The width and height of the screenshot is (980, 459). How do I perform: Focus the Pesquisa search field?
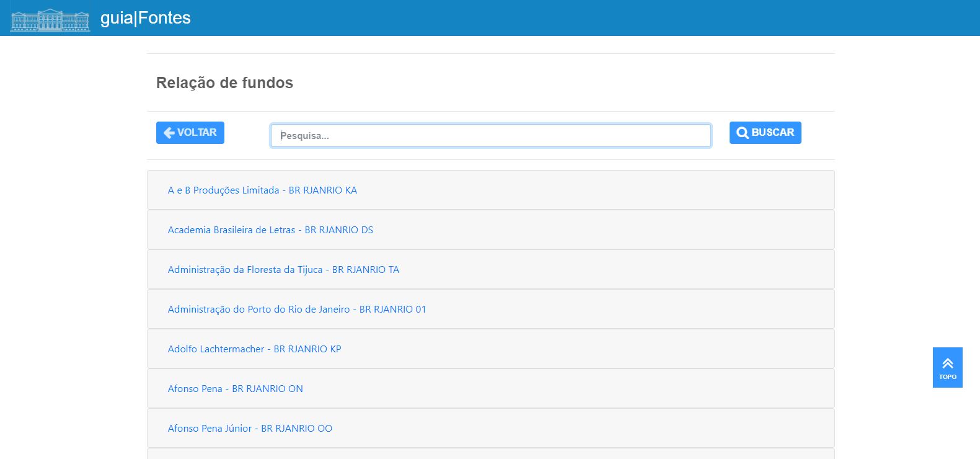coord(490,135)
